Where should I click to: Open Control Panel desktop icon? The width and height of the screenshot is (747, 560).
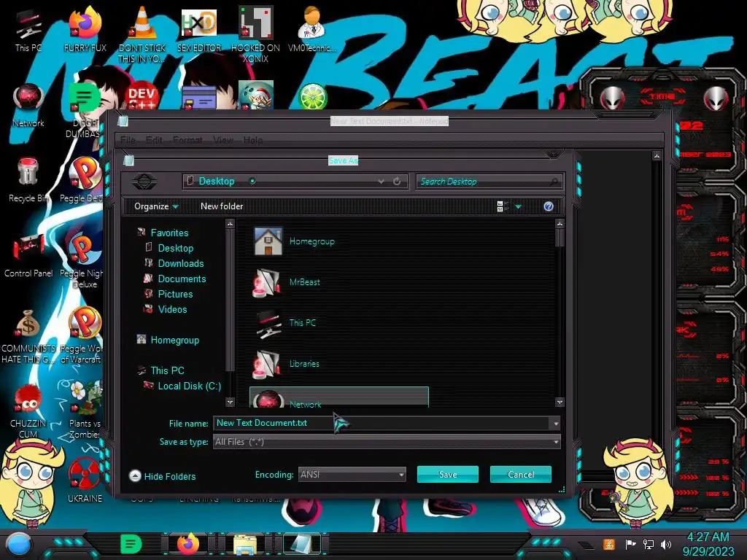click(28, 256)
